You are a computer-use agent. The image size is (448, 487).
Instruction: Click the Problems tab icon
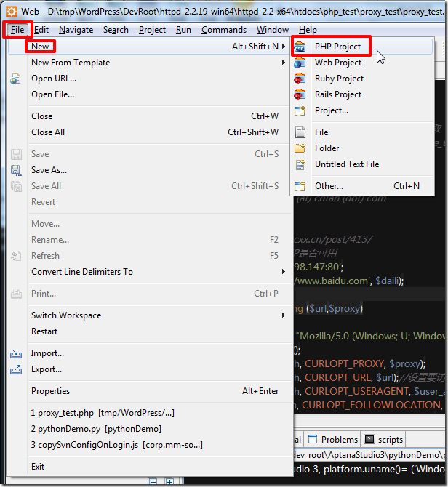(313, 439)
